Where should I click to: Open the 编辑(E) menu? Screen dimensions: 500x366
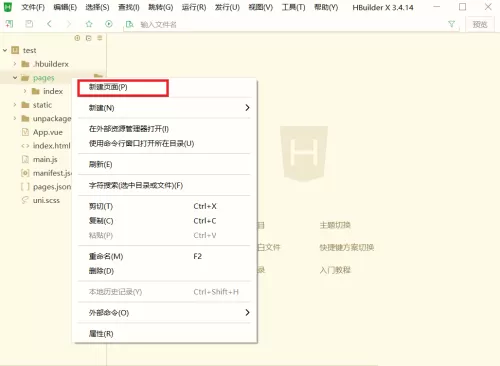coord(65,7)
